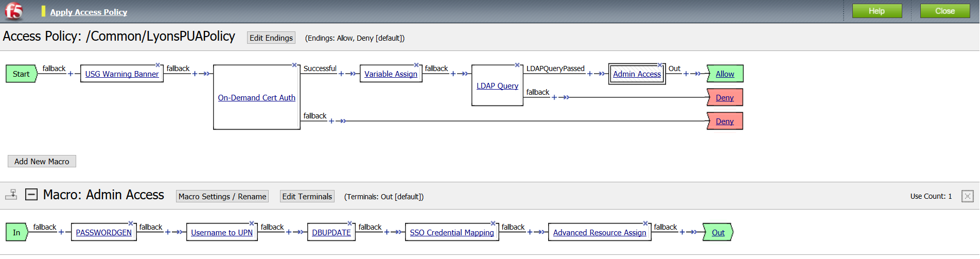This screenshot has width=980, height=259.
Task: Open Macro Settings / Rename
Action: (x=222, y=196)
